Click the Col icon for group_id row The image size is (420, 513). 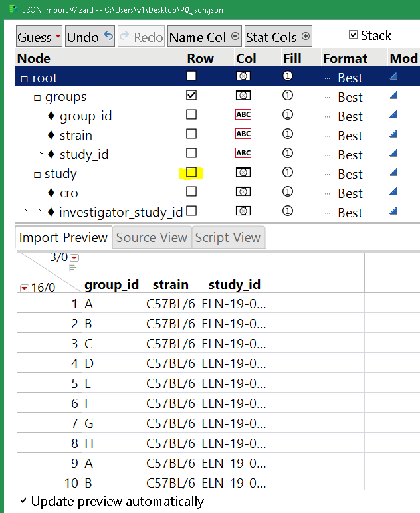click(244, 115)
